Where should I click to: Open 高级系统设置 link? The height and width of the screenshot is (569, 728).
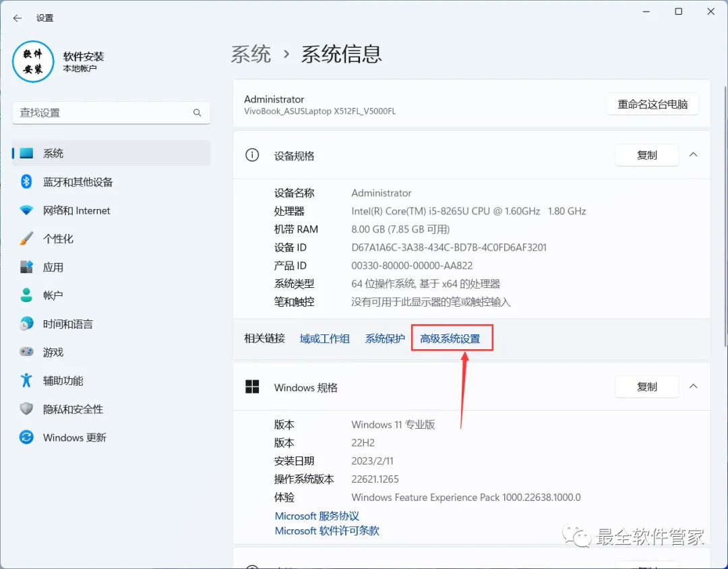point(450,338)
